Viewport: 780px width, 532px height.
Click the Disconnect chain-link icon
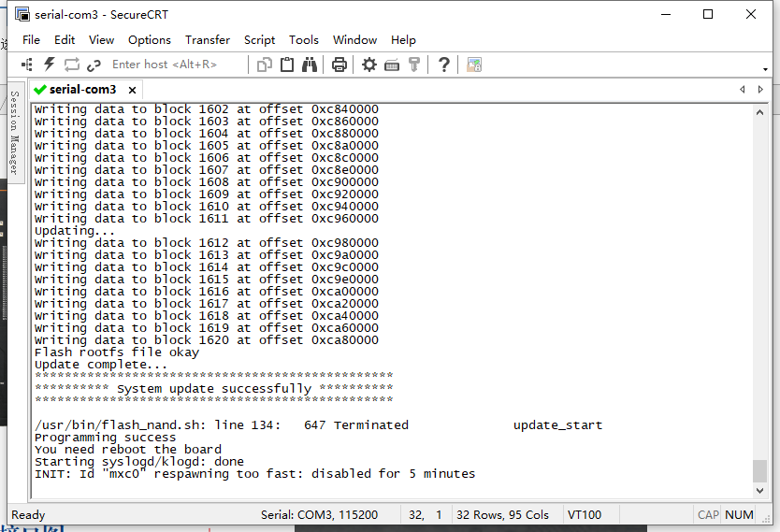coord(94,65)
